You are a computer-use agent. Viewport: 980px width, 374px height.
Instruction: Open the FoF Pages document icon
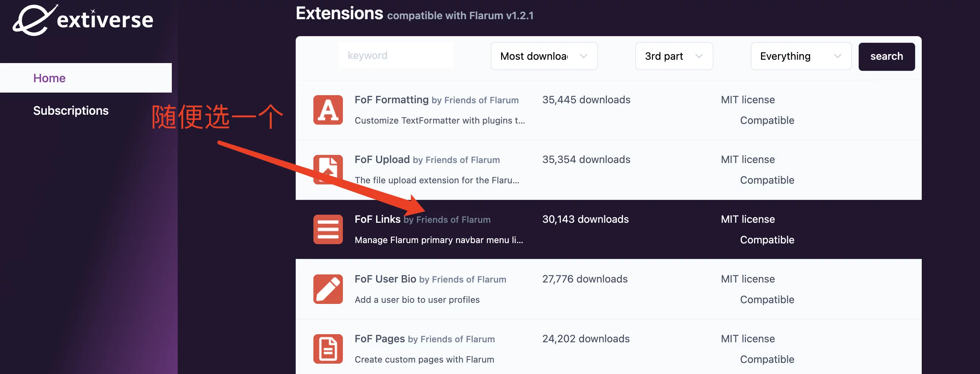tap(328, 349)
